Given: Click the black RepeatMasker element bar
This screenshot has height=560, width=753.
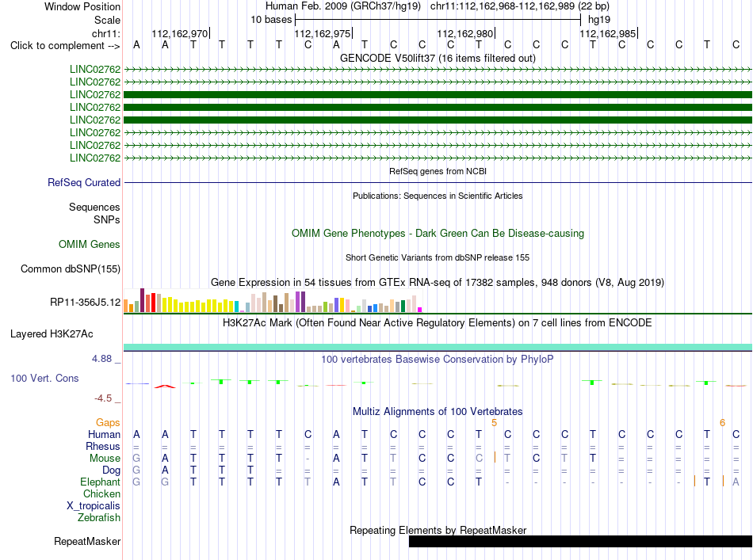Looking at the screenshot, I should click(580, 541).
